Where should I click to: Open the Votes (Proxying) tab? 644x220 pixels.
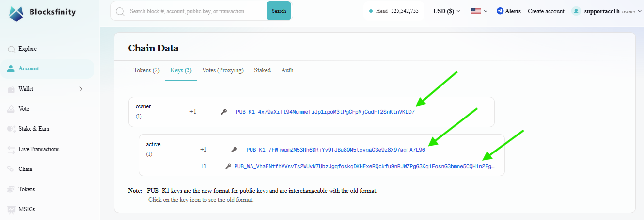(x=223, y=70)
